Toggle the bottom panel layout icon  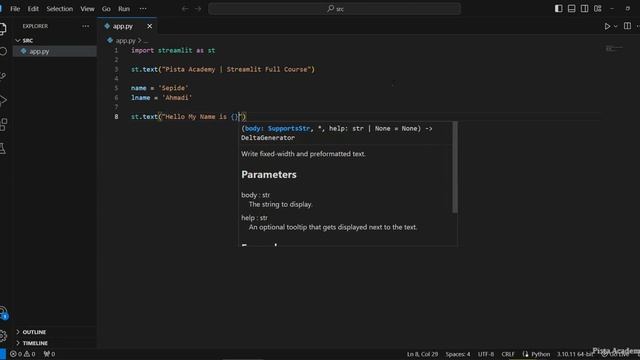point(571,9)
